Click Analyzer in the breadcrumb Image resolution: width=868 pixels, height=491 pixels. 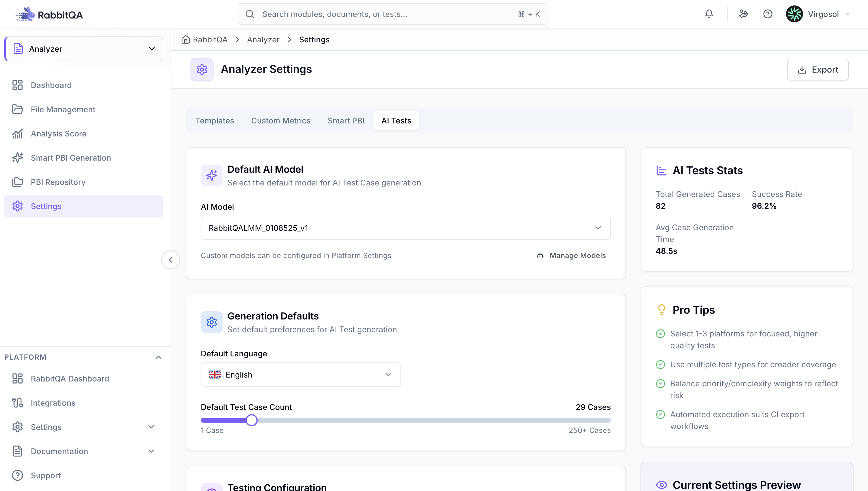pos(263,39)
